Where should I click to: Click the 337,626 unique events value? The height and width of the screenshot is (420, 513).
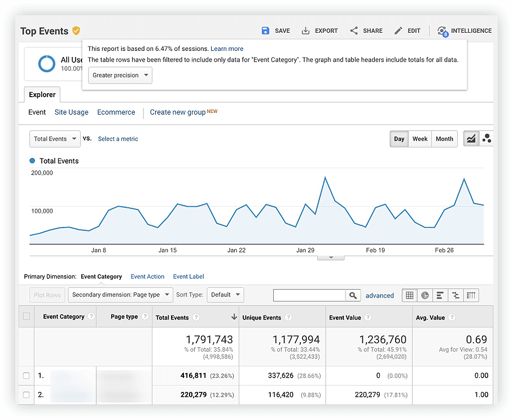[280, 375]
